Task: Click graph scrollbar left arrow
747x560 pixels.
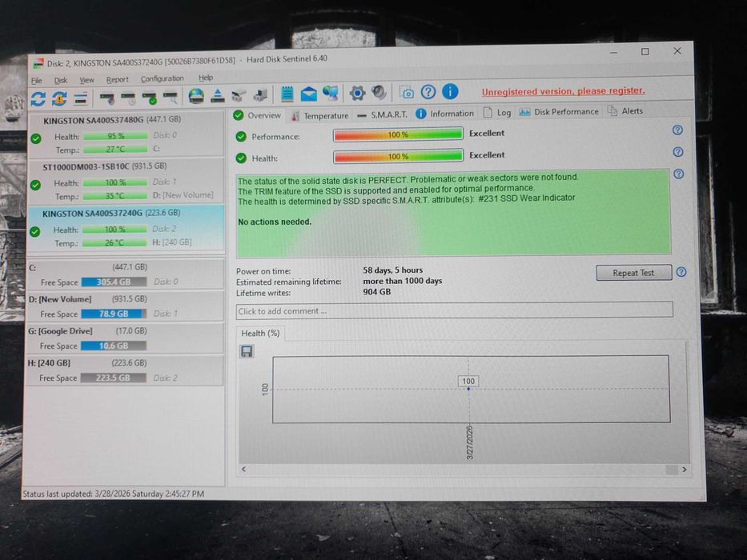Action: pos(244,469)
